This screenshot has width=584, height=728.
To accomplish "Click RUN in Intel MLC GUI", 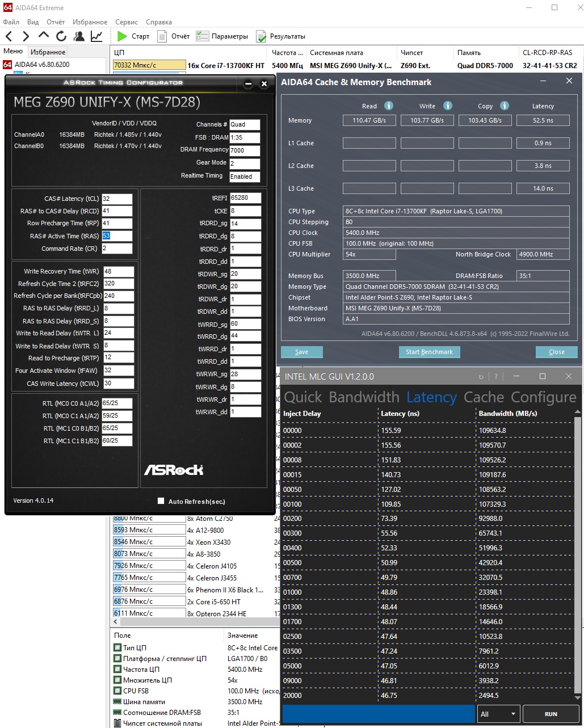I will (551, 714).
